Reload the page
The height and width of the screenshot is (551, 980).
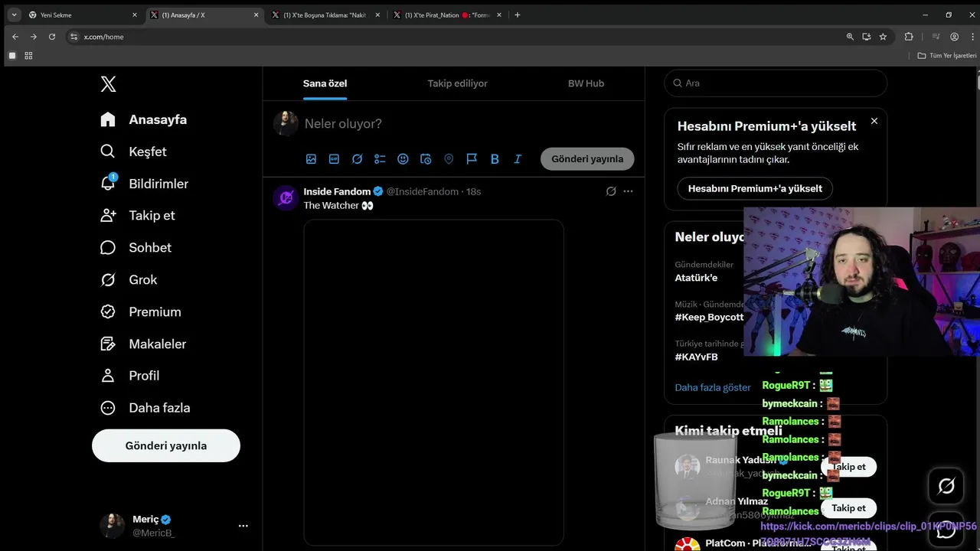click(52, 37)
